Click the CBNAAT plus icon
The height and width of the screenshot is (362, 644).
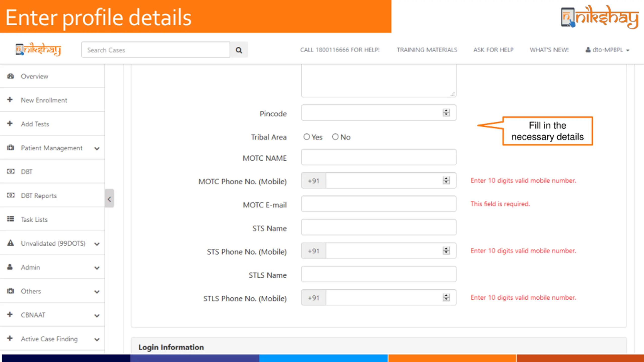(x=10, y=314)
